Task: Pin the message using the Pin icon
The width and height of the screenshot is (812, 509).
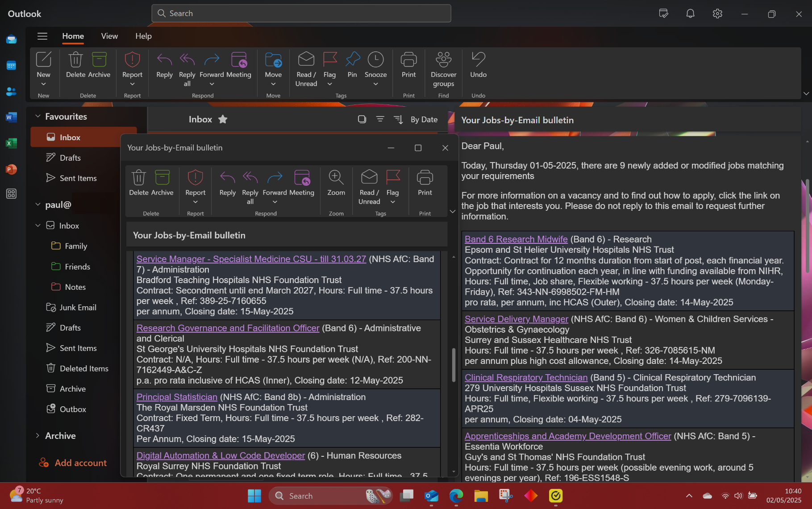Action: pyautogui.click(x=352, y=60)
